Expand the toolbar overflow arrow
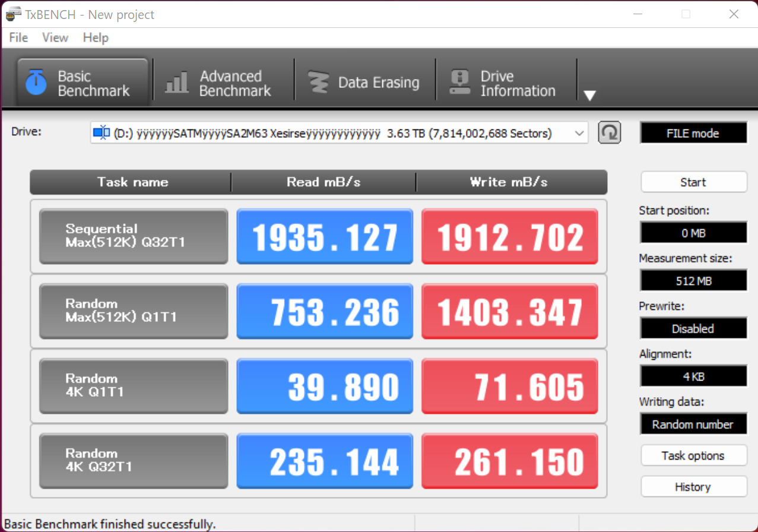 589,96
